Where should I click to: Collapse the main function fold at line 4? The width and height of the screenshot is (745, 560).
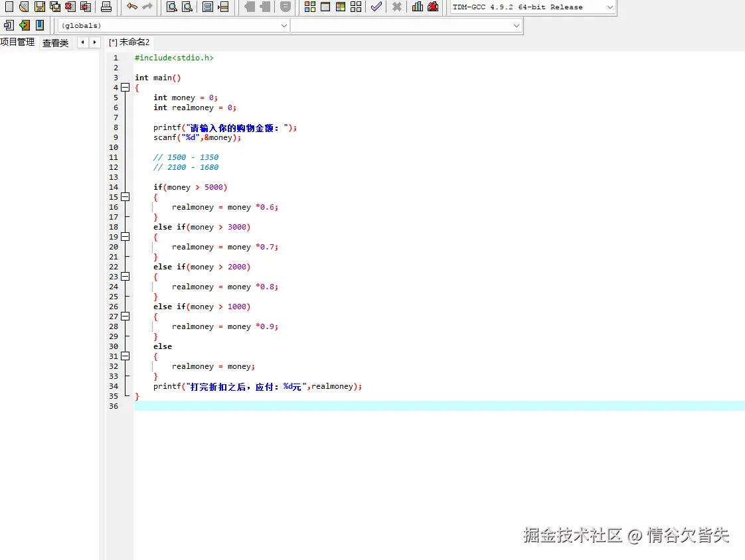point(125,88)
